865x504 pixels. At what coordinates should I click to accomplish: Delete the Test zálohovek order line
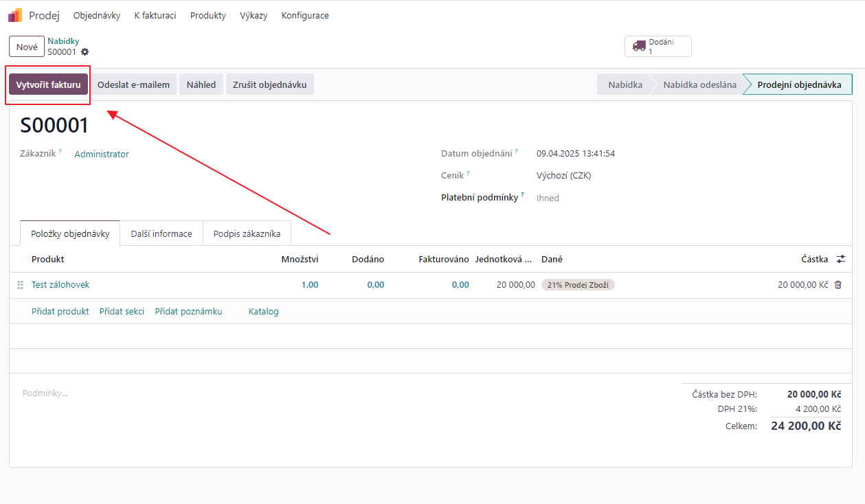coord(838,285)
